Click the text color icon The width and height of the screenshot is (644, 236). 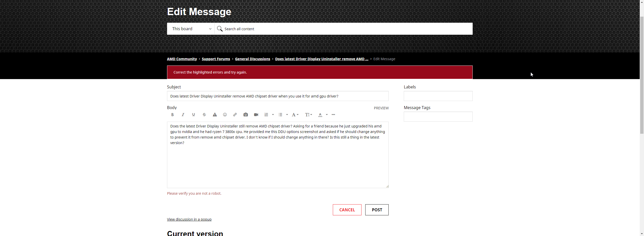point(320,115)
